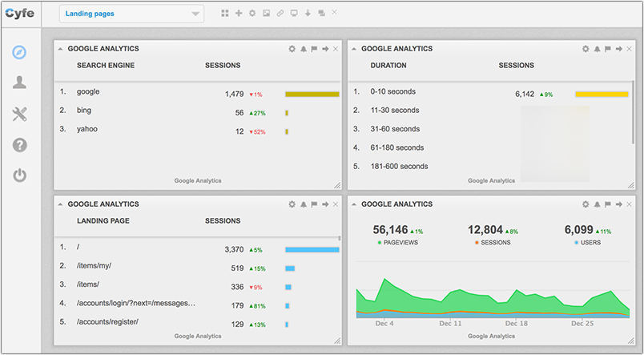
Task: Open settings gear of Duration widget
Action: [586, 49]
